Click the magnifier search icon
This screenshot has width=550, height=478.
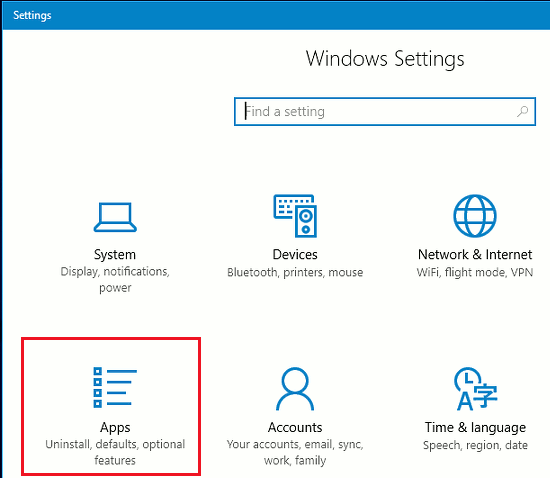coord(522,112)
